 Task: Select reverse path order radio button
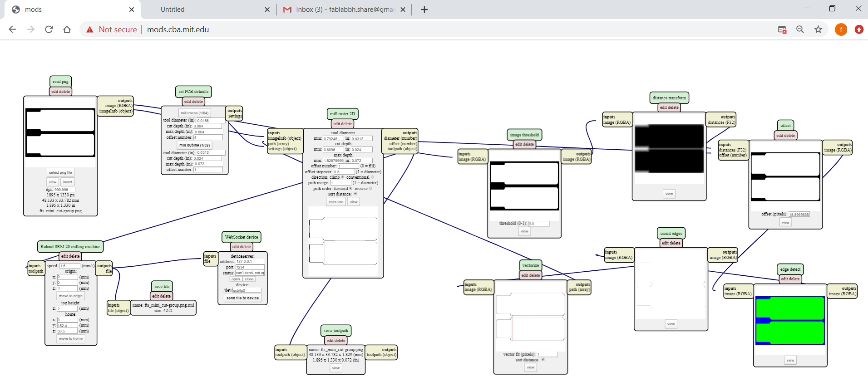(370, 188)
